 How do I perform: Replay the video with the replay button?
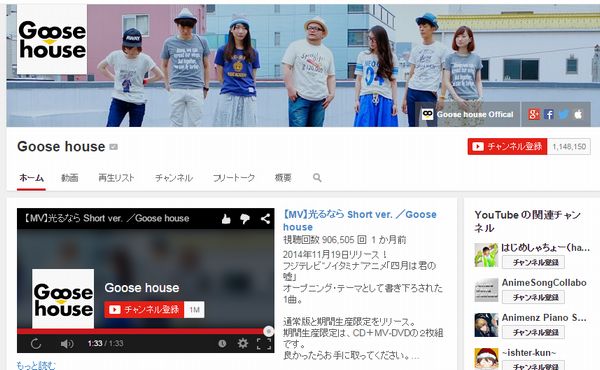[36, 344]
